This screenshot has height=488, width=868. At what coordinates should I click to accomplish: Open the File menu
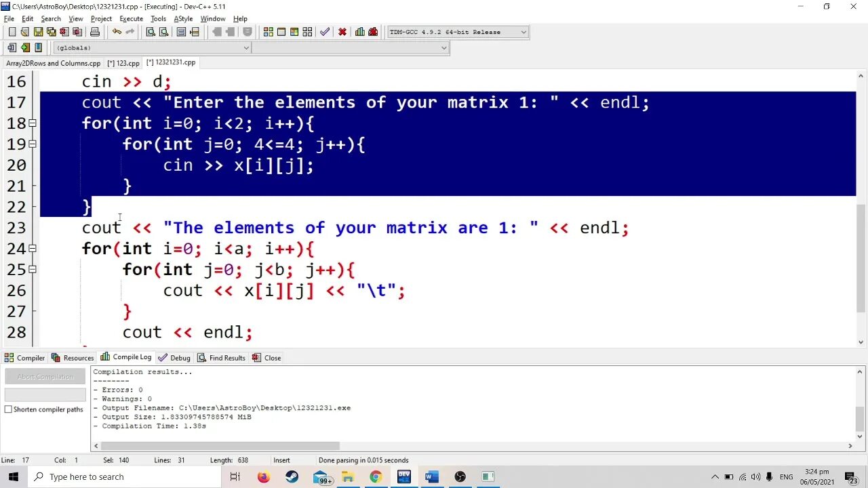click(9, 19)
